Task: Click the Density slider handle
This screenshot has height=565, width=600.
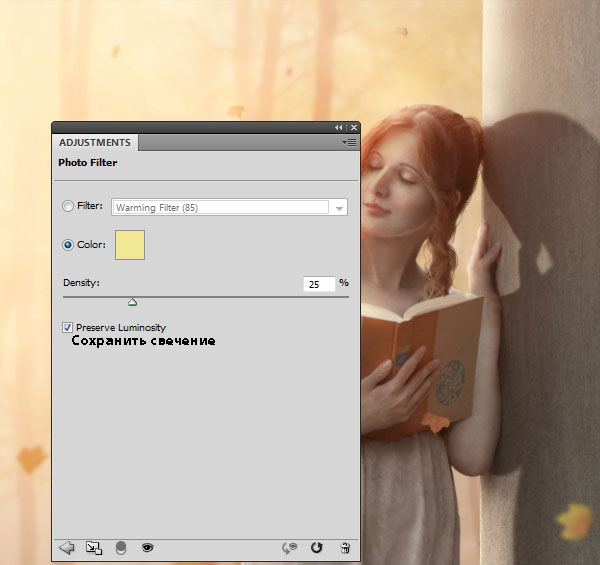Action: point(132,302)
